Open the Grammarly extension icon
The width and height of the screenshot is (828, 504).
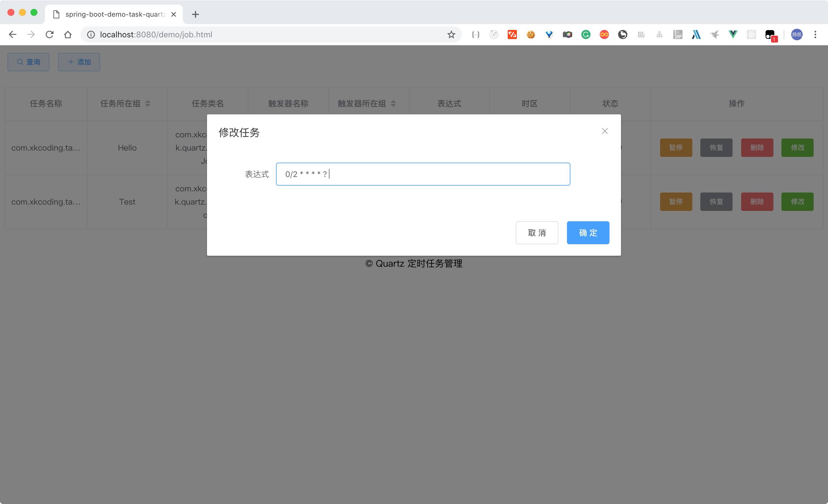(x=586, y=34)
